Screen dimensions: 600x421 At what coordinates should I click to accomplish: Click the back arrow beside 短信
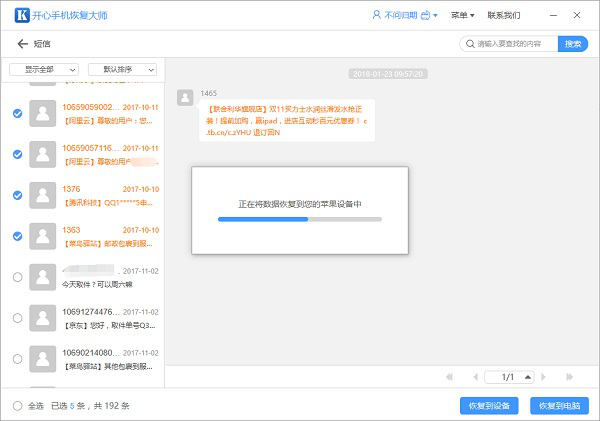coord(22,44)
